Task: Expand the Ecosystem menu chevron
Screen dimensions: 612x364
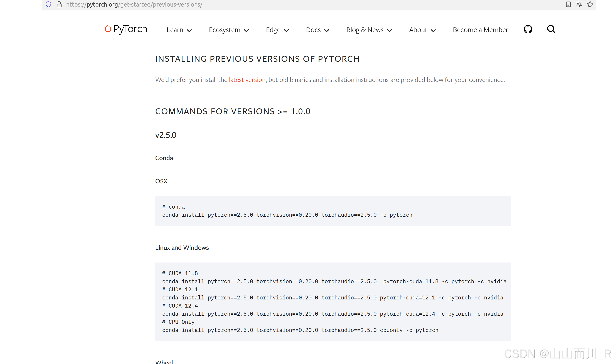Action: tap(246, 30)
